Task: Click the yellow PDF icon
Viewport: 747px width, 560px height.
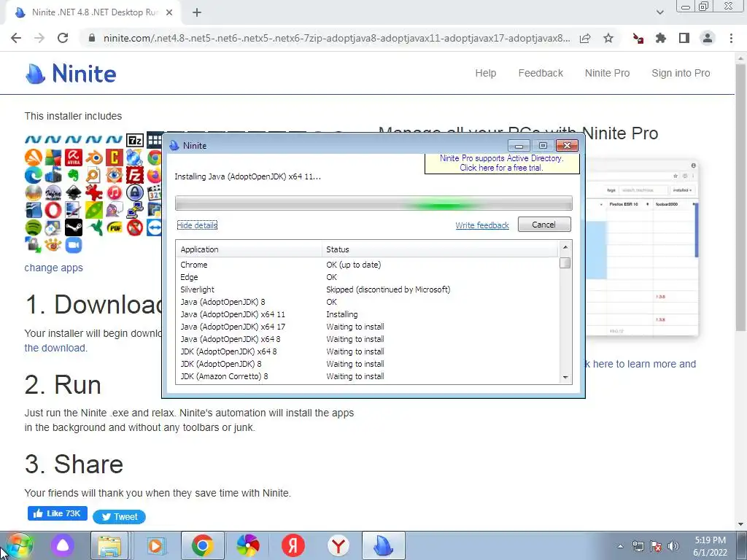Action: pos(115,227)
